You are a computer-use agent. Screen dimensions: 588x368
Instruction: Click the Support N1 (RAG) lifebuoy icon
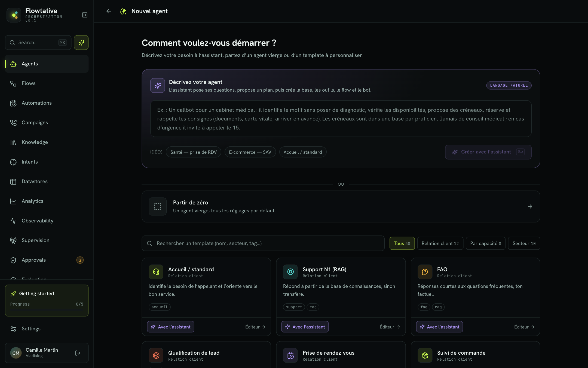[x=290, y=272]
